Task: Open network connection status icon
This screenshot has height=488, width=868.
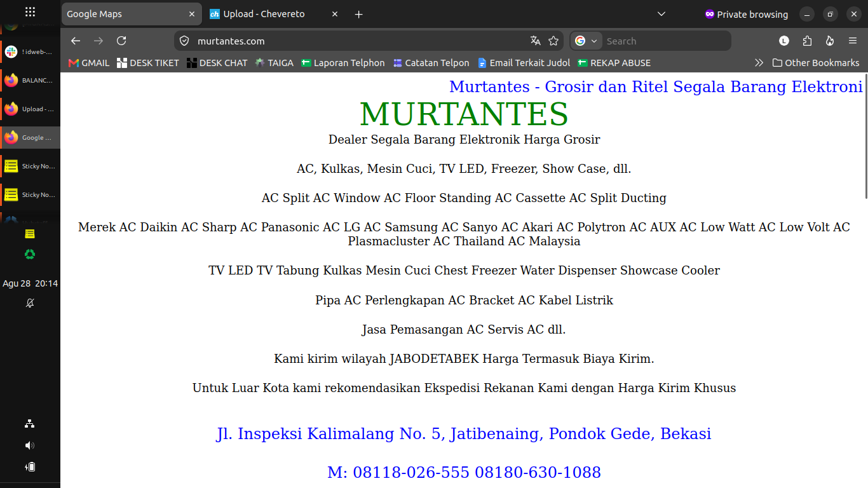Action: click(30, 424)
